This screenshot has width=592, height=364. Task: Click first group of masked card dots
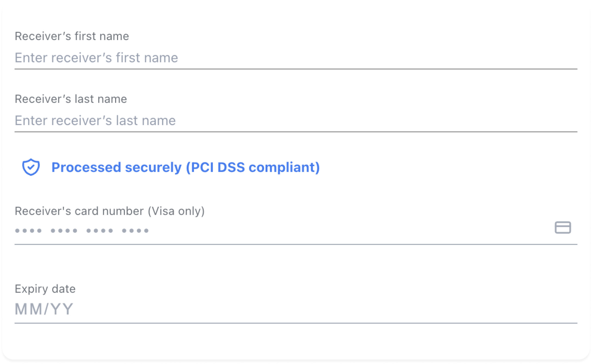[x=28, y=231]
